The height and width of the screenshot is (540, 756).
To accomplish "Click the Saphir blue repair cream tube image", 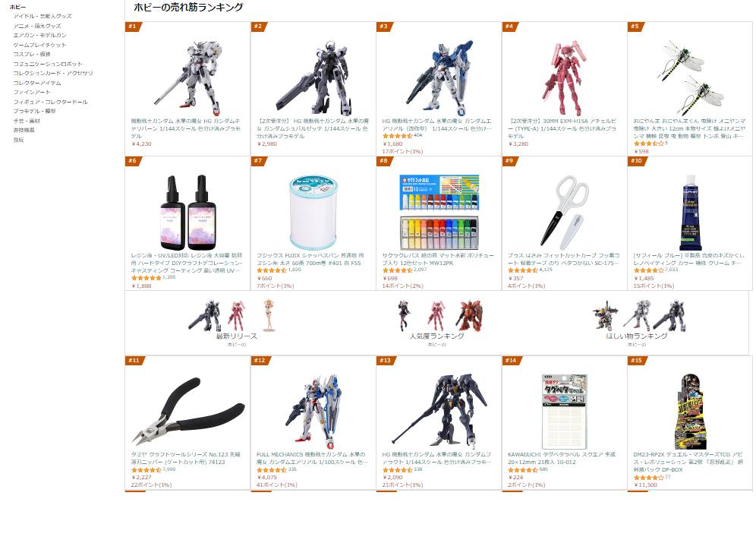I will coord(690,213).
